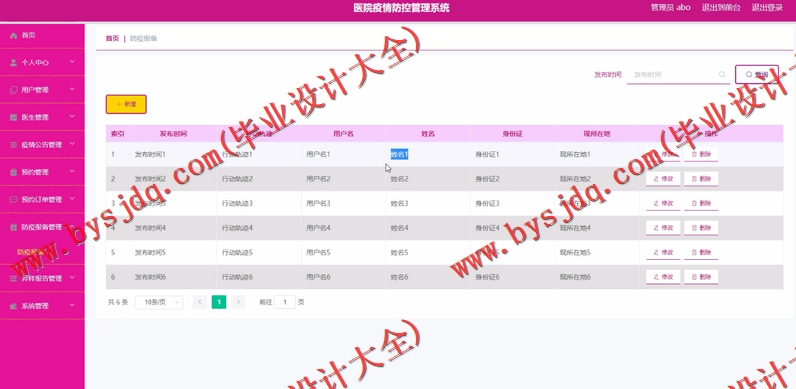Expand the 系统管理 menu chevron
Image resolution: width=796 pixels, height=389 pixels.
click(x=72, y=305)
